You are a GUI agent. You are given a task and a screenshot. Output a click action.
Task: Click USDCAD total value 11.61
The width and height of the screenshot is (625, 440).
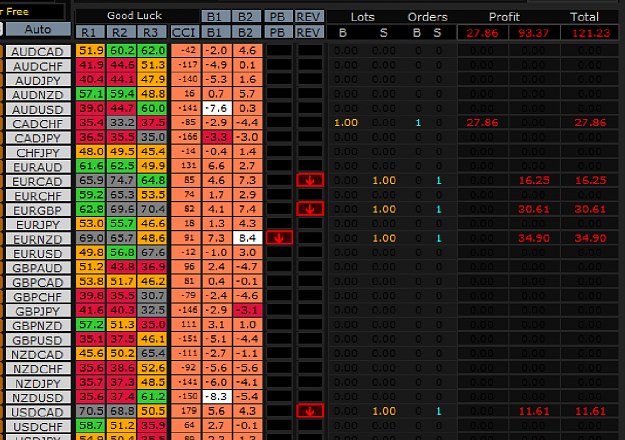point(591,411)
